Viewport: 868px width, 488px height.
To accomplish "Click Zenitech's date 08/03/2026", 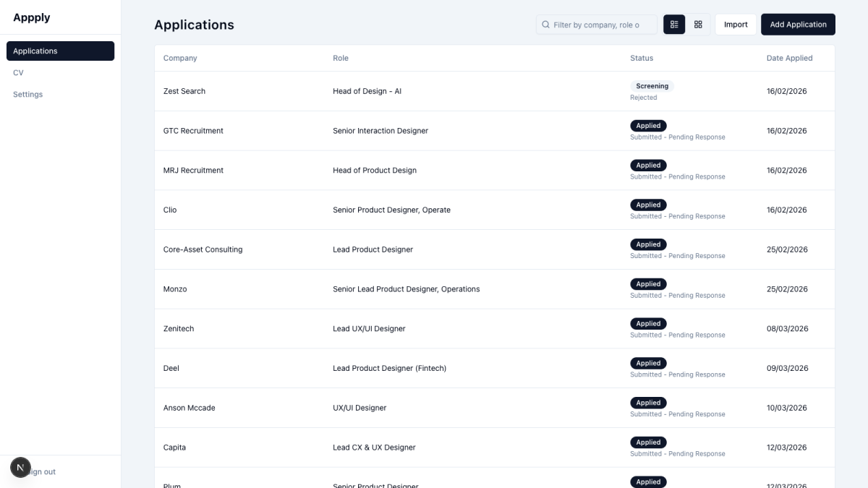I will 786,329.
